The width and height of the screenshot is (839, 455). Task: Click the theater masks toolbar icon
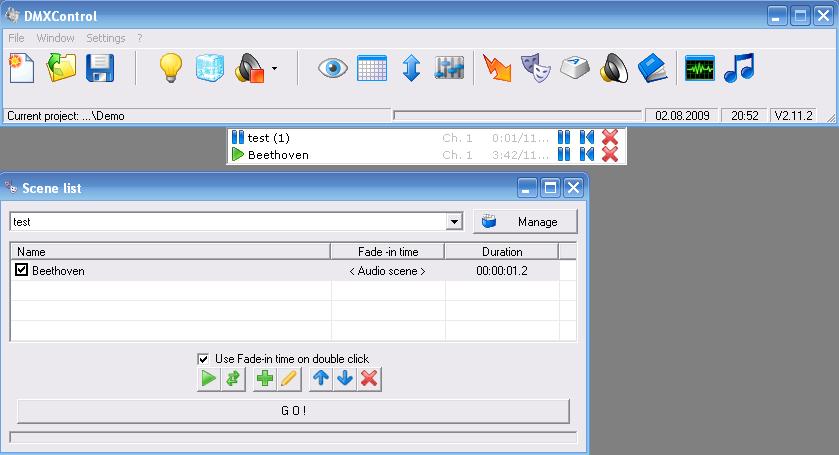pos(536,68)
